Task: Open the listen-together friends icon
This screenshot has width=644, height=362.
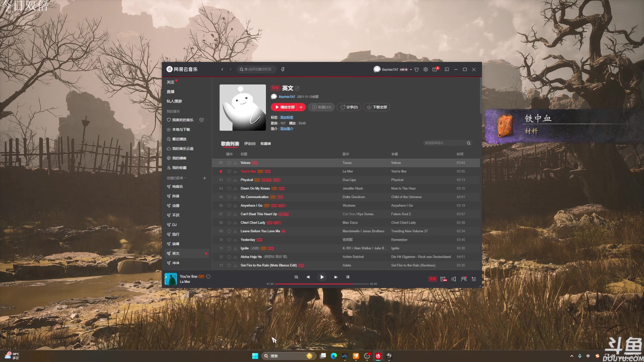Action: pyautogui.click(x=464, y=279)
